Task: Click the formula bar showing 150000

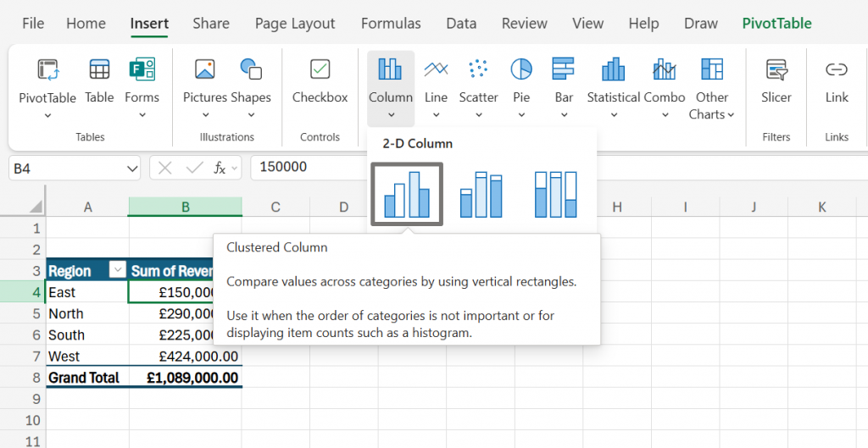Action: (305, 168)
